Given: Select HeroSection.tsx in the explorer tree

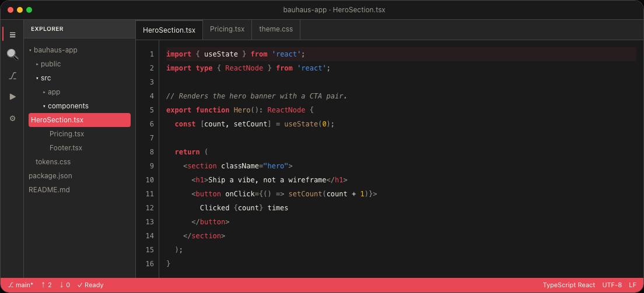Looking at the screenshot, I should 80,120.
